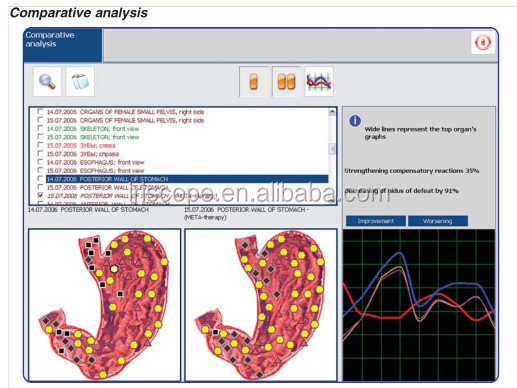The image size is (517, 388).
Task: Check 14.07.2006 SKELETON front view checkbox
Action: point(40,128)
